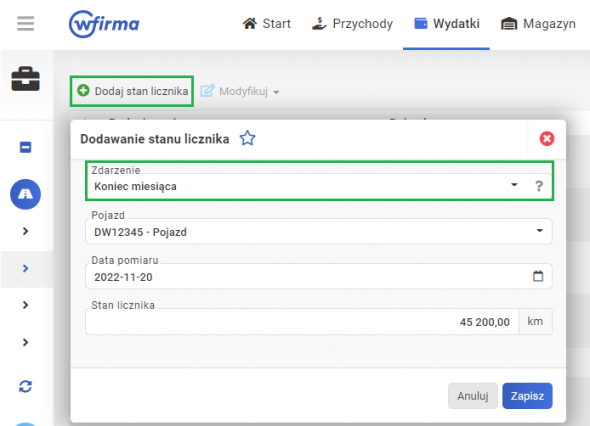Click the Zapisz button
The height and width of the screenshot is (426, 590).
527,396
